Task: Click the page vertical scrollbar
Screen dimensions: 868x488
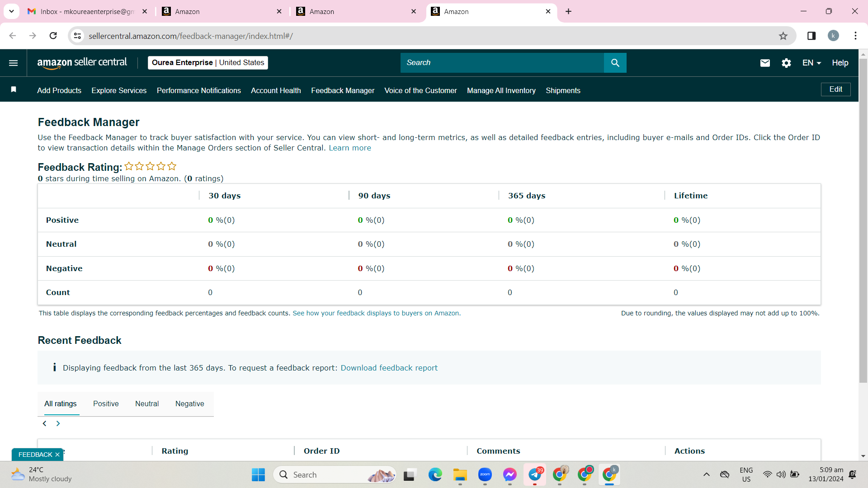Action: click(863, 221)
